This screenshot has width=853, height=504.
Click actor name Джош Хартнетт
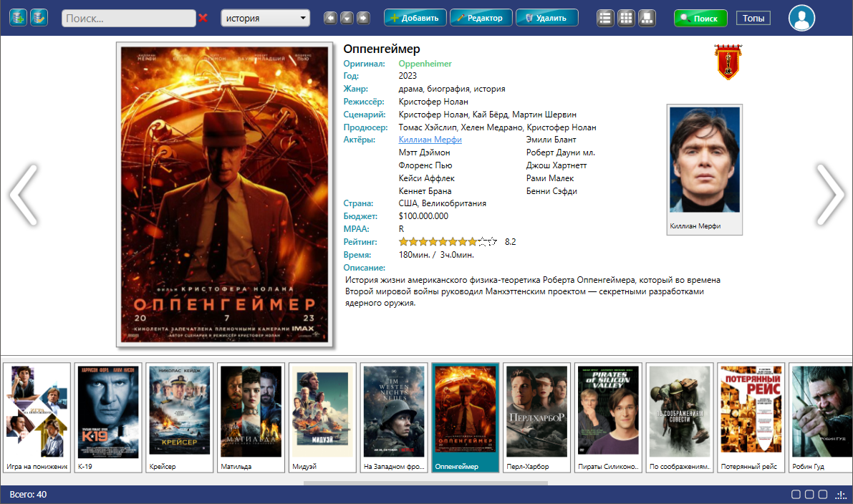click(556, 165)
